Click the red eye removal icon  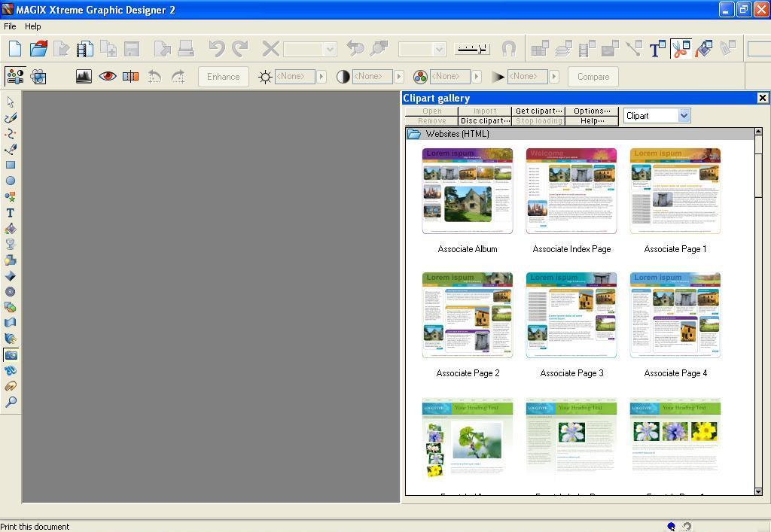point(107,76)
